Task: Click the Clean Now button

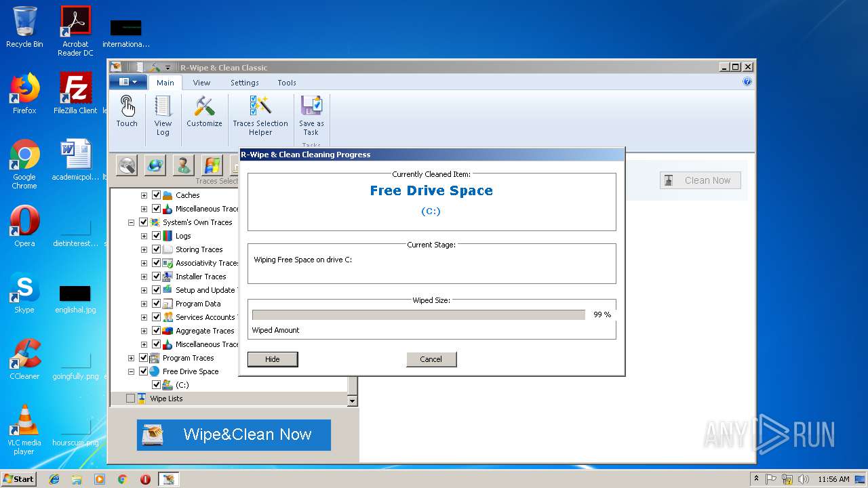Action: tap(701, 180)
